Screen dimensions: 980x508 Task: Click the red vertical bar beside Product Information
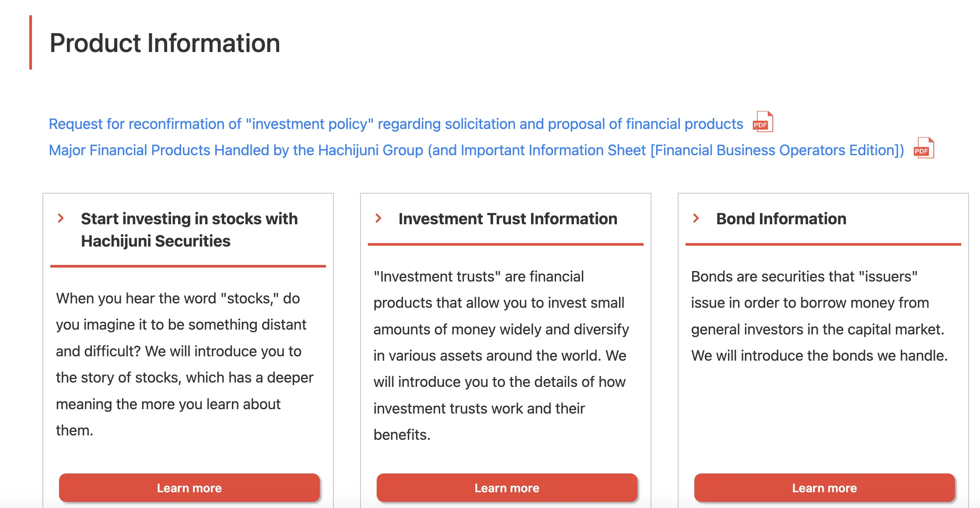point(31,42)
